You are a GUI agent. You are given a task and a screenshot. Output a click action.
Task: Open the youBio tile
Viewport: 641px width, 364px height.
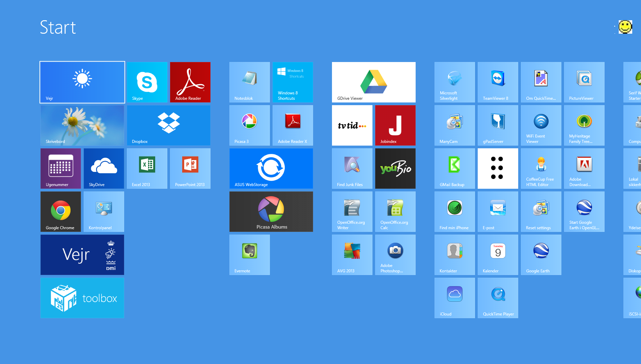pyautogui.click(x=395, y=169)
